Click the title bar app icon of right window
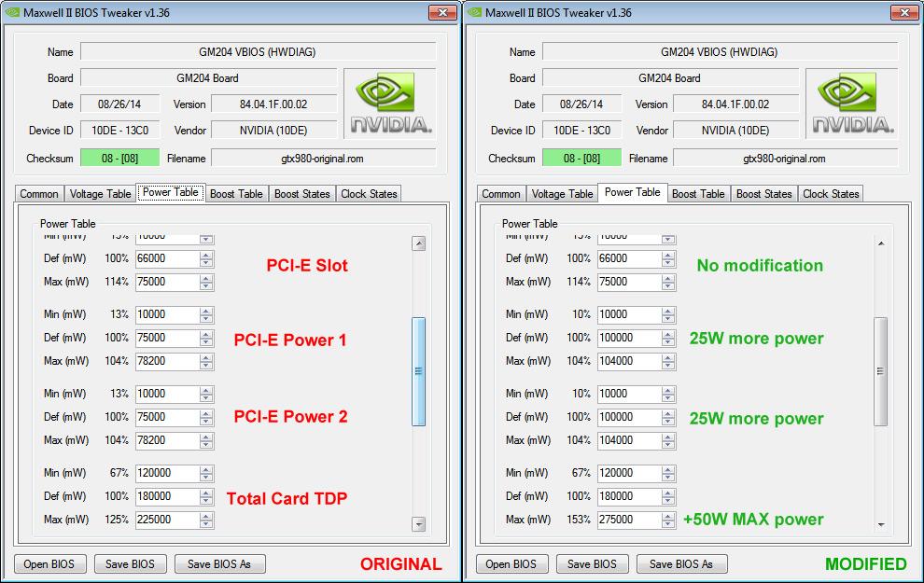 coord(475,12)
